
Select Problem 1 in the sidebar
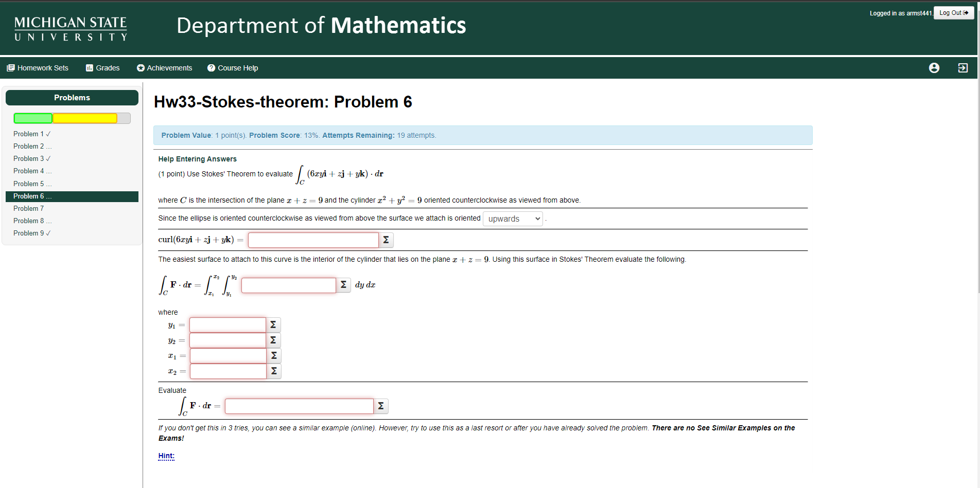32,134
